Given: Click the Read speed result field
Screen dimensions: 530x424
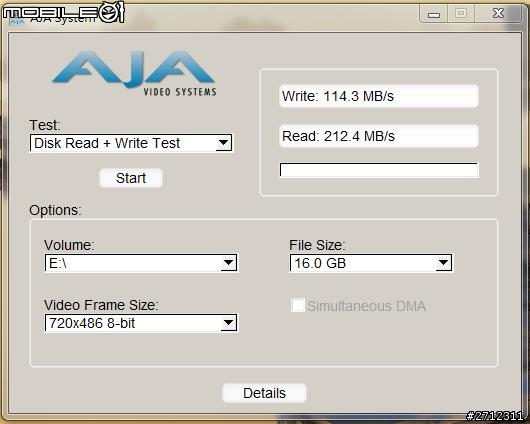Looking at the screenshot, I should (x=379, y=136).
